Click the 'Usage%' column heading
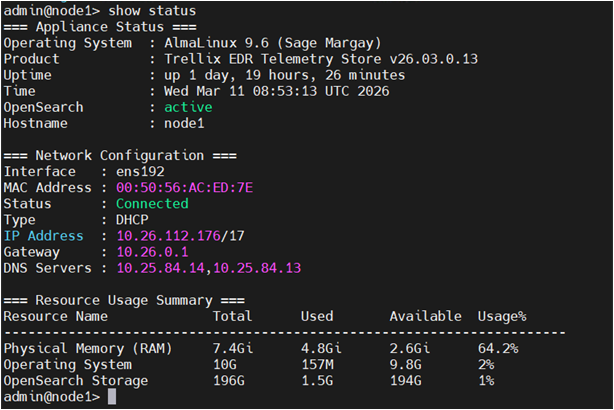614x410 pixels. [502, 316]
